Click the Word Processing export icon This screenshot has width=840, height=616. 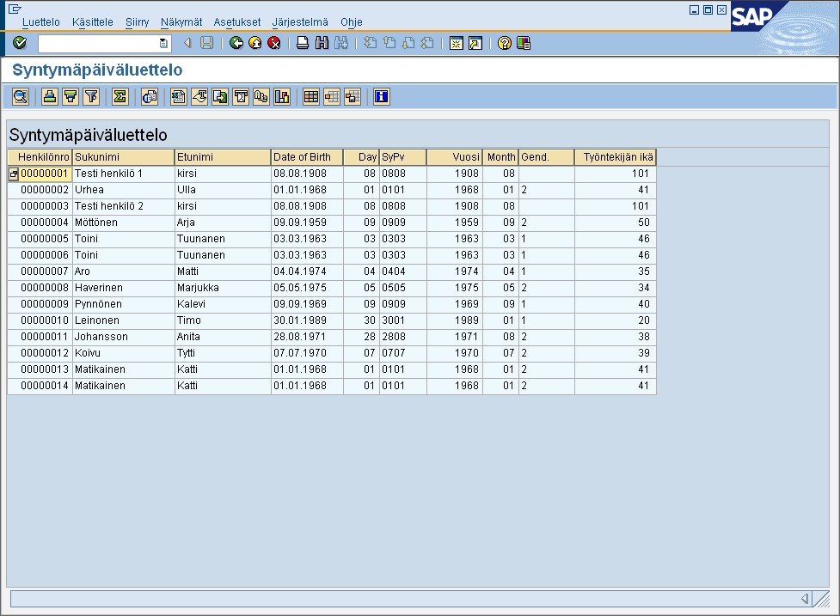[199, 97]
